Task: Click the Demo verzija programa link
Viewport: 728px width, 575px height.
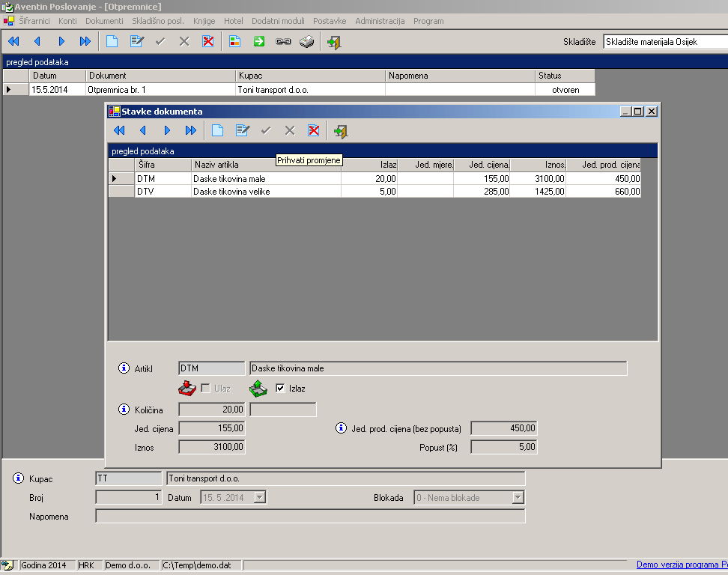Action: point(682,565)
